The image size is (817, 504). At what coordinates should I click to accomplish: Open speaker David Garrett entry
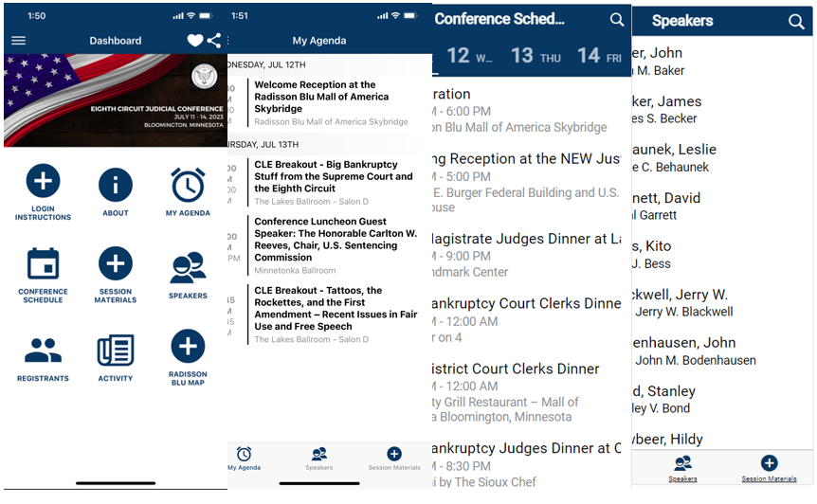click(722, 207)
